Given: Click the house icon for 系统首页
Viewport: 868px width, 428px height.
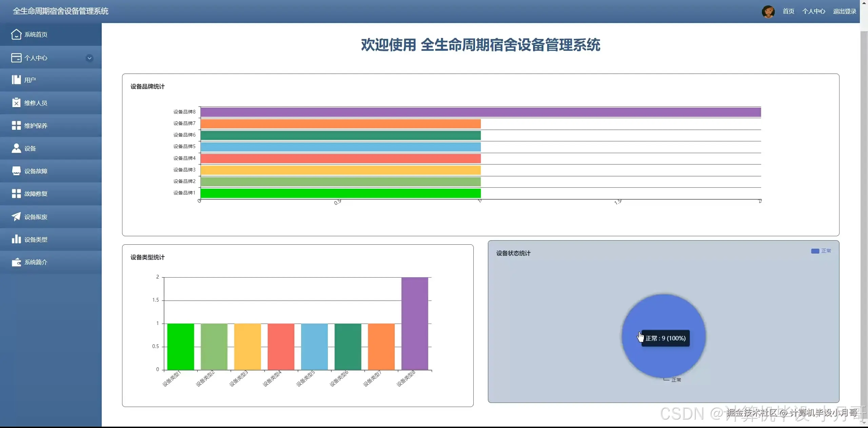Looking at the screenshot, I should click(16, 34).
